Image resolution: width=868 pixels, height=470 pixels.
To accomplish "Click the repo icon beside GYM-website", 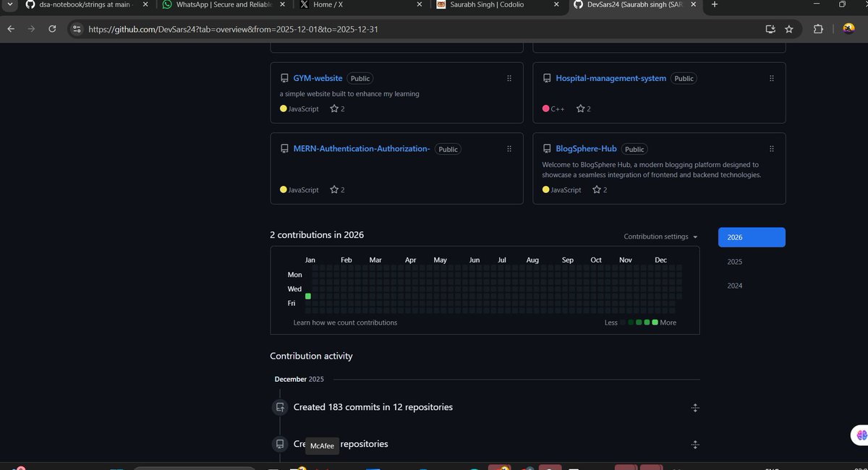I will 284,78.
